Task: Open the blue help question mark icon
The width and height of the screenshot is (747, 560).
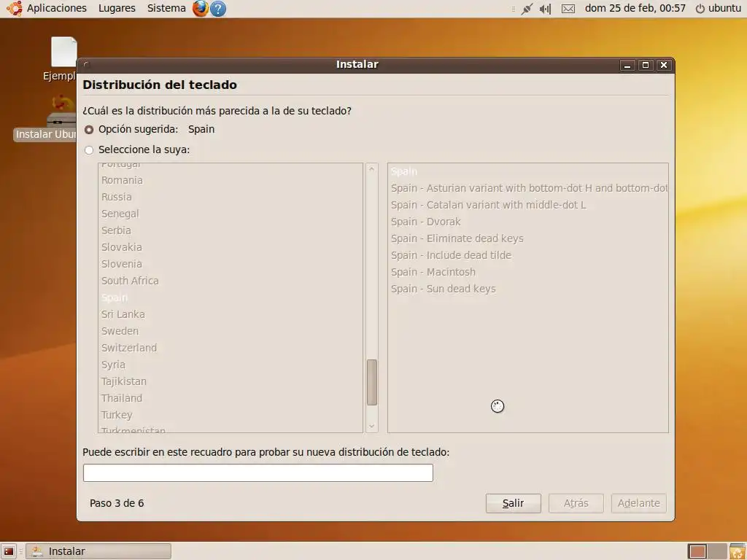Action: click(218, 9)
